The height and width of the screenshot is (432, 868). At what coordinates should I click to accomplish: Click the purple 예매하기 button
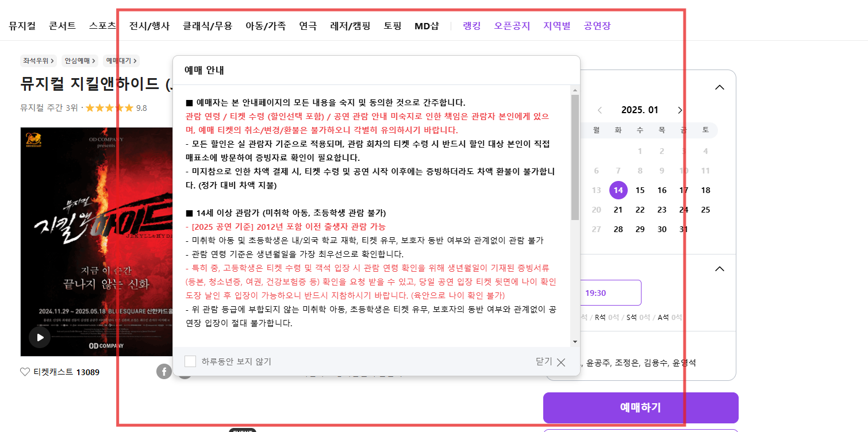pyautogui.click(x=640, y=408)
